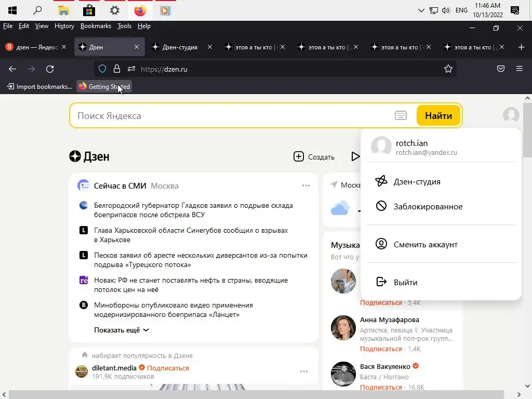532x399 pixels.
Task: Open Анна Музафарова's avatar thumbnail
Action: point(343,328)
